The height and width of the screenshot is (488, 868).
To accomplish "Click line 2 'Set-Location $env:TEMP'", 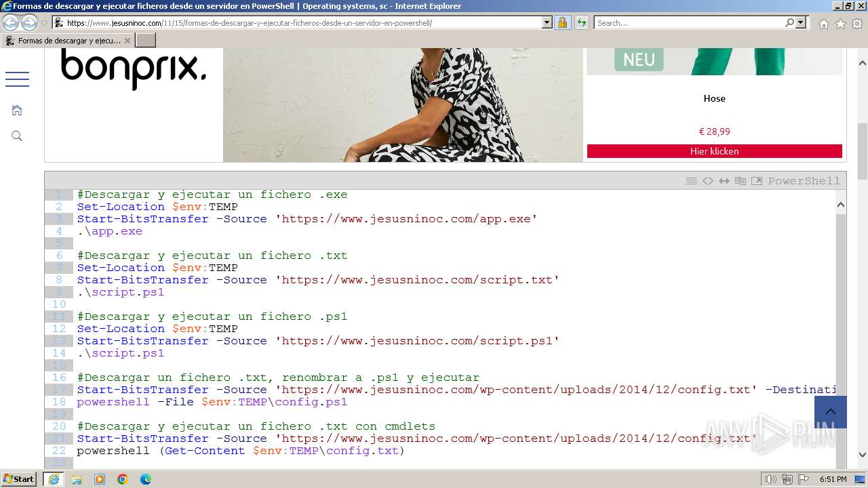I will pos(157,207).
